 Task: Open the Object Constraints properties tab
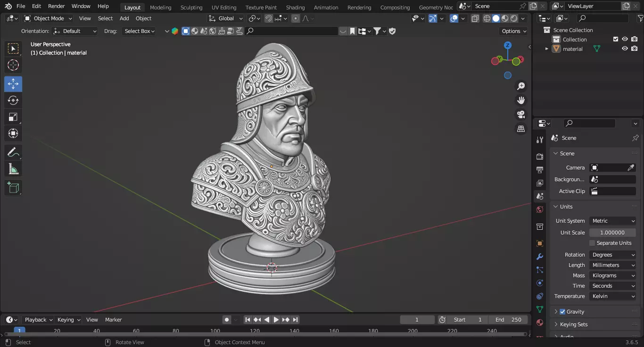[x=540, y=296]
